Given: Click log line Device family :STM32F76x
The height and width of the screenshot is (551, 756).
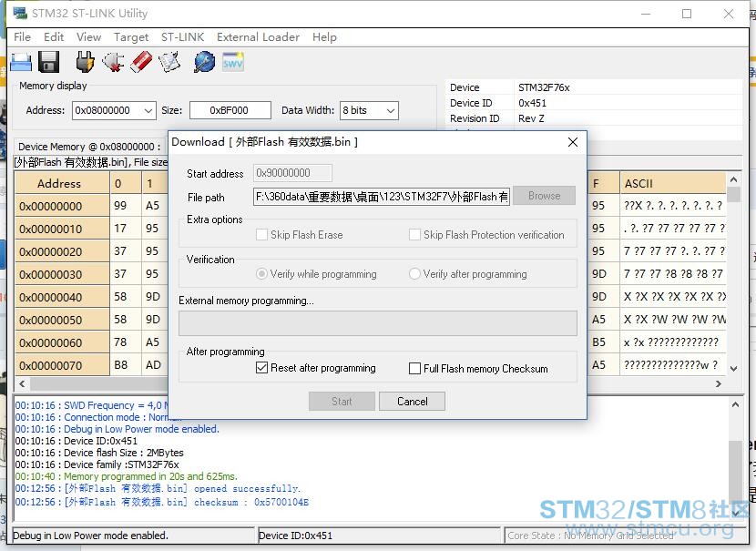Looking at the screenshot, I should [97, 464].
